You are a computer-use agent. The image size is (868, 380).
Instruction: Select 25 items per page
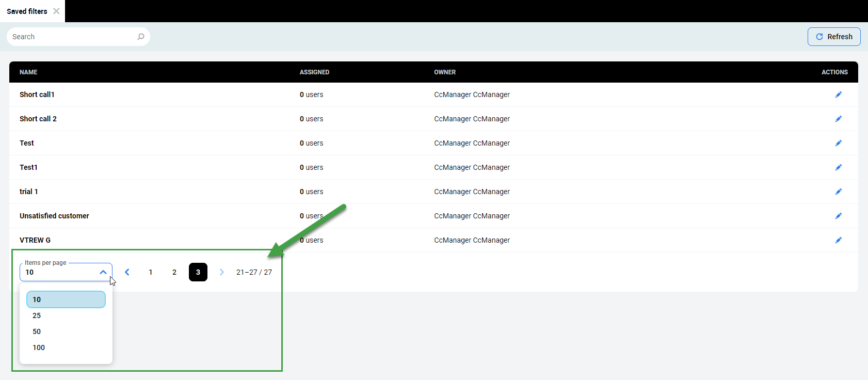click(x=37, y=315)
